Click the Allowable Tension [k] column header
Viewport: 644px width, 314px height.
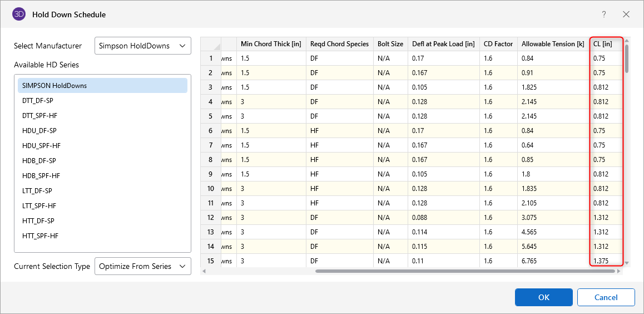point(552,44)
